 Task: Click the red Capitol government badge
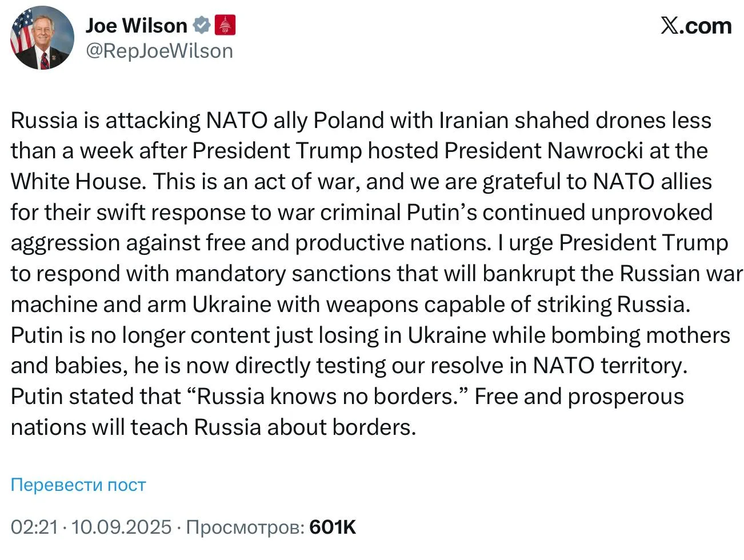pos(225,25)
